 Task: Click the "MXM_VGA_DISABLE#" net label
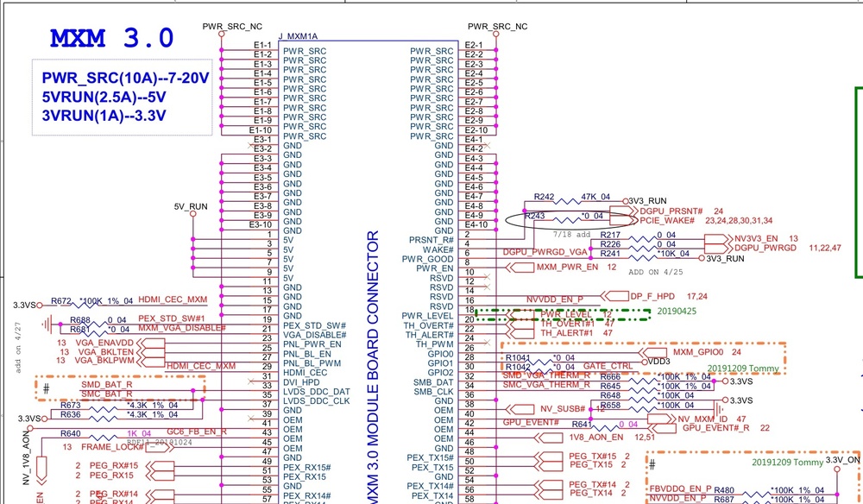pos(181,329)
